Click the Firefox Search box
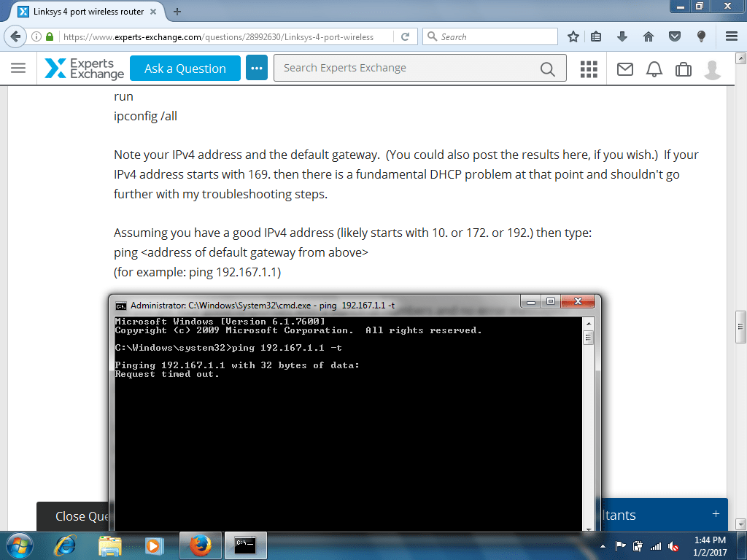This screenshot has width=747, height=560. (x=489, y=36)
